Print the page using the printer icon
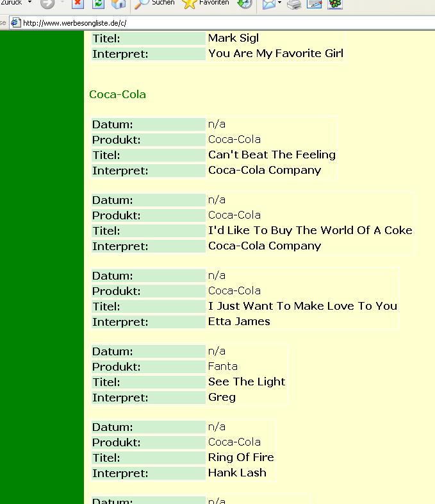Viewport: 435px width, 504px height. [x=294, y=4]
